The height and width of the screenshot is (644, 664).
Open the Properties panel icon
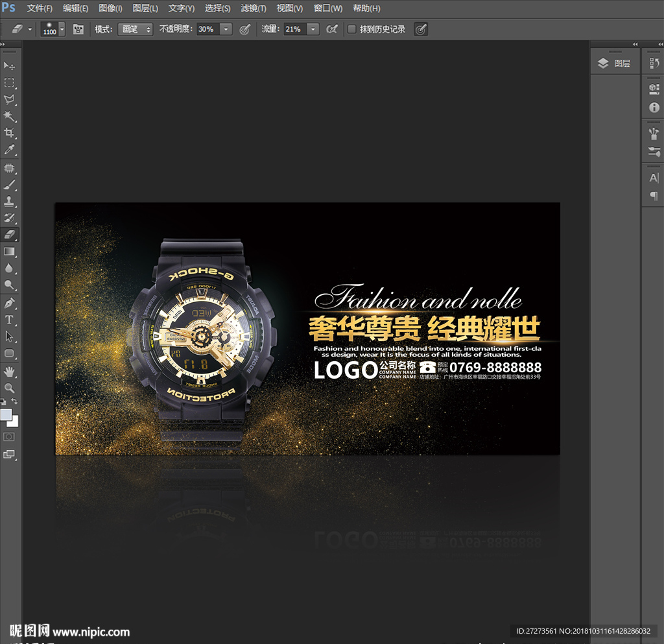click(x=654, y=89)
